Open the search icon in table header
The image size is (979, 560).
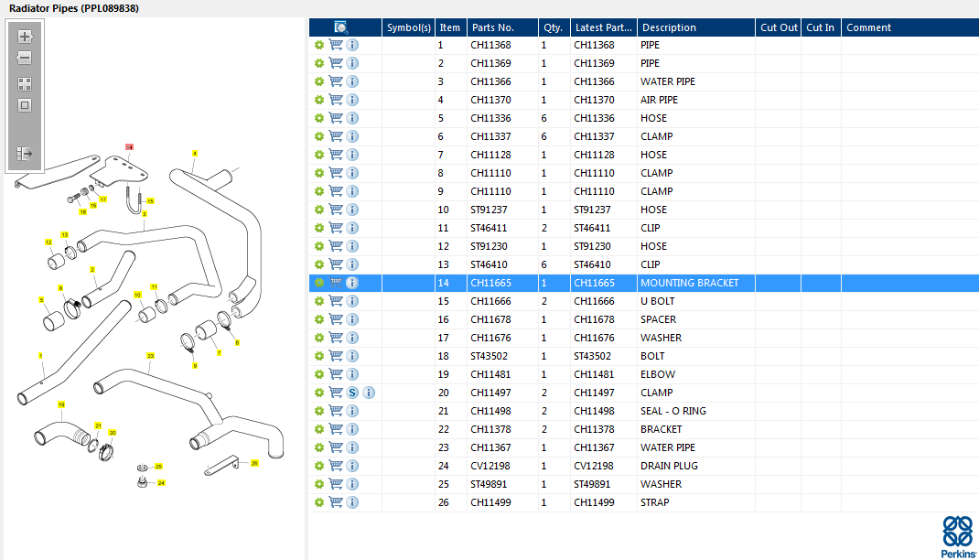click(x=340, y=27)
